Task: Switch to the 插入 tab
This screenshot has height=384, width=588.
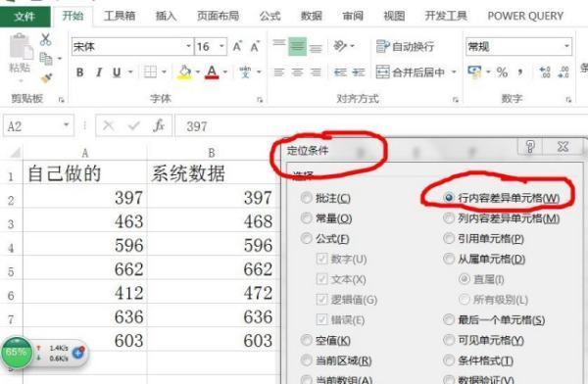Action: pos(166,16)
